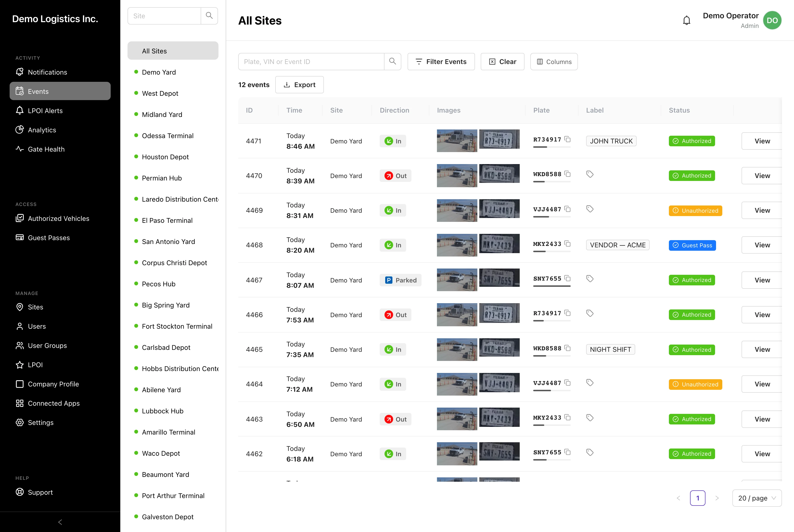Go to next page arrow

coord(717,498)
